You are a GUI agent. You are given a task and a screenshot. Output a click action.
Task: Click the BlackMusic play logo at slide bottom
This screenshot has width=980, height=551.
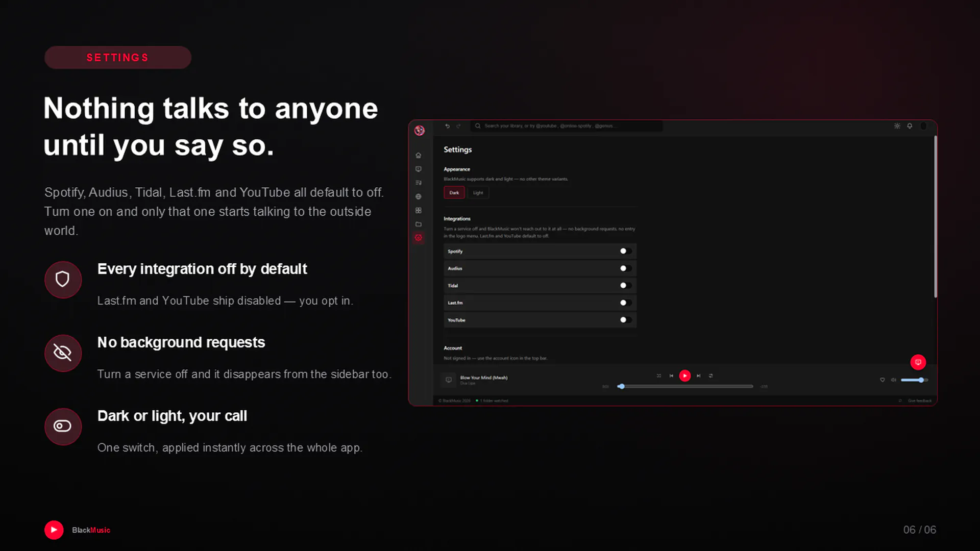click(x=54, y=530)
